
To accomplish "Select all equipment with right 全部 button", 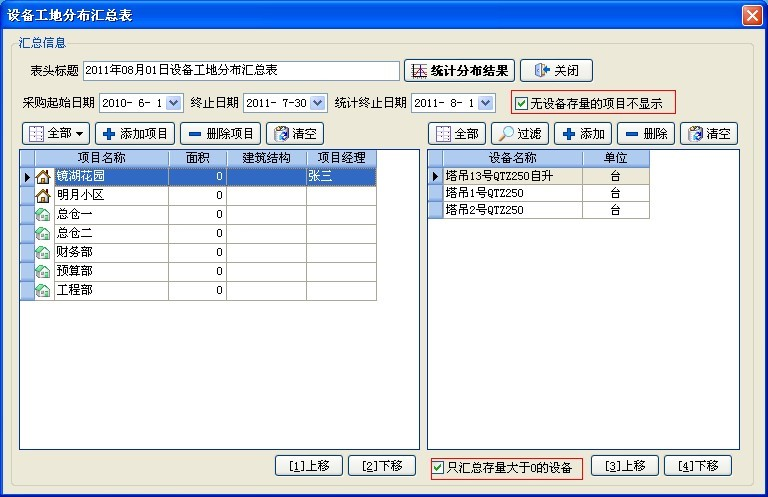I will (457, 134).
